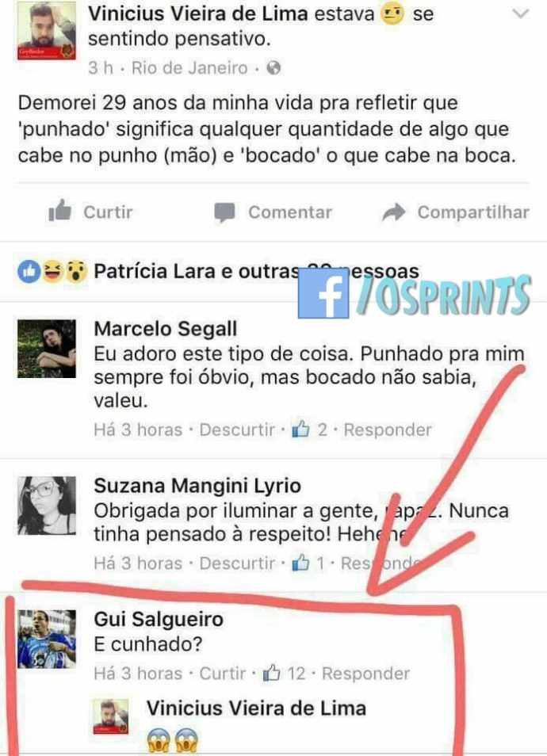The height and width of the screenshot is (756, 547).
Task: Toggle Curtir on Gui Salgueiro's comment
Action: point(223,673)
